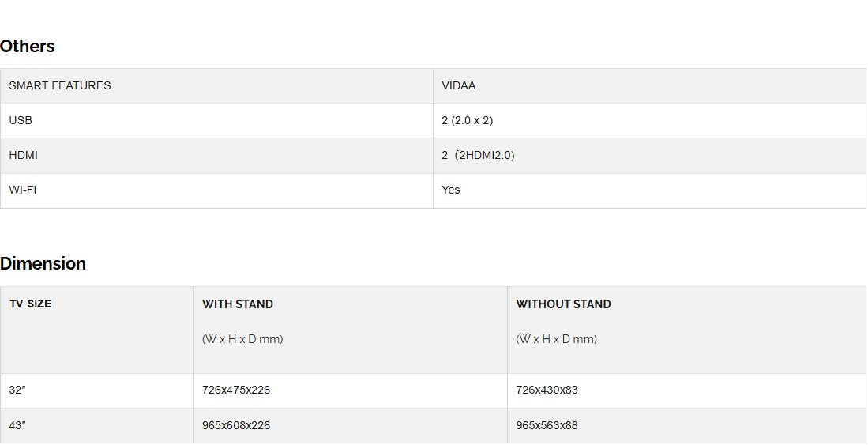Select the SMART FEATURES row label
Viewport: 868px width, 445px height.
click(60, 85)
